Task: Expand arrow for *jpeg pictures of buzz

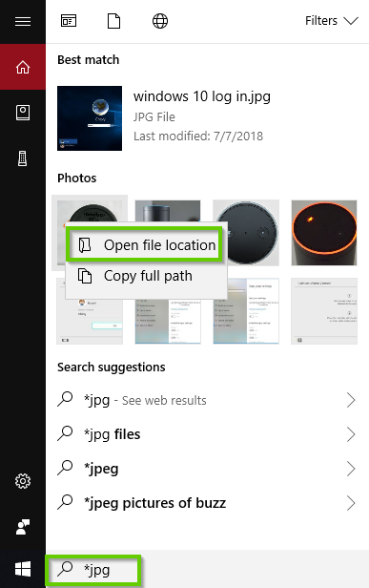Action: (351, 503)
